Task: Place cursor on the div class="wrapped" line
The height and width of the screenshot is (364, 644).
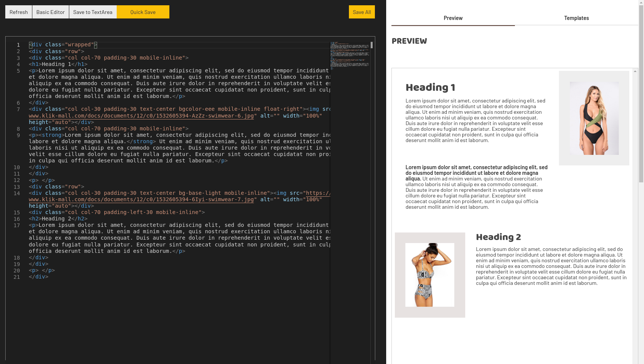Action: tap(63, 45)
